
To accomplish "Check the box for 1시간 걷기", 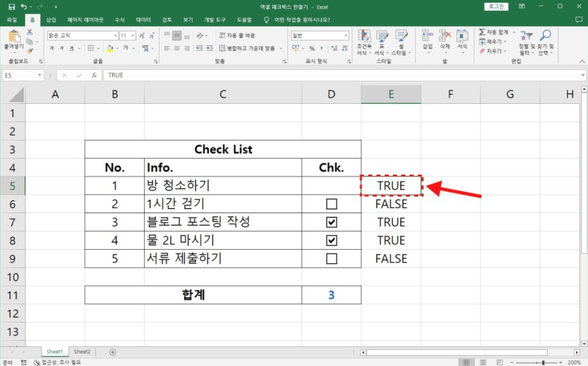I will coord(331,204).
